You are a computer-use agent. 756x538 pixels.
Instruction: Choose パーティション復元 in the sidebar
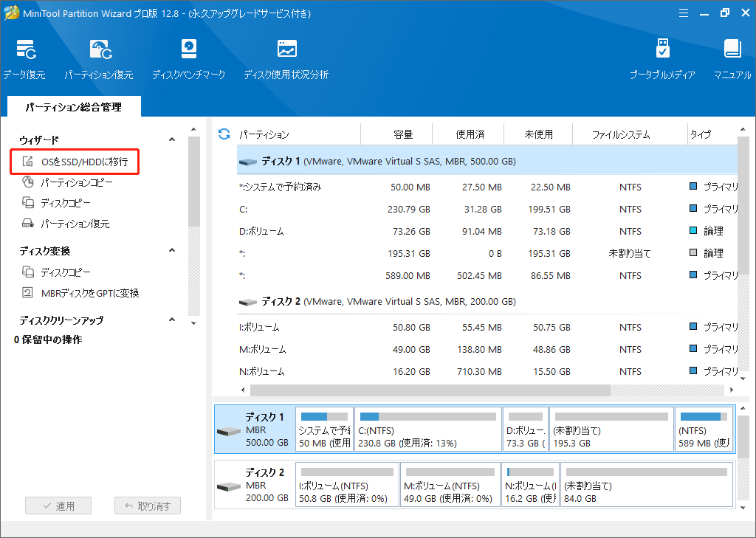(75, 224)
